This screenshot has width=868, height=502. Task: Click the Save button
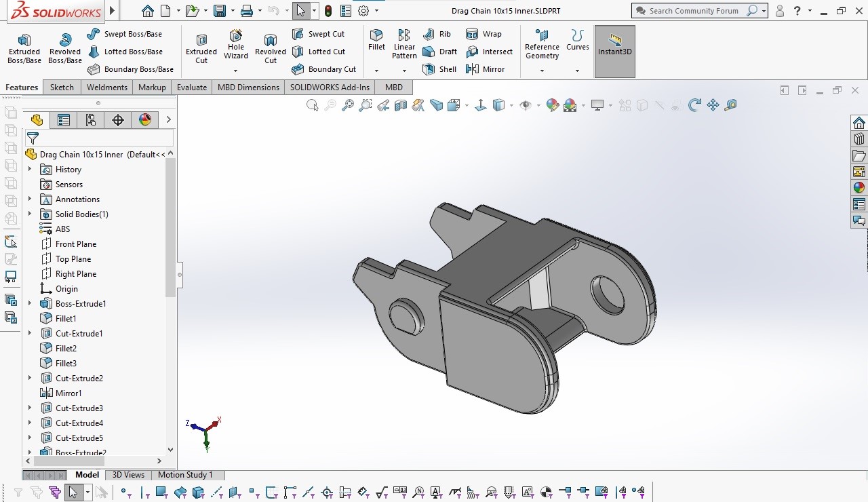pos(221,10)
